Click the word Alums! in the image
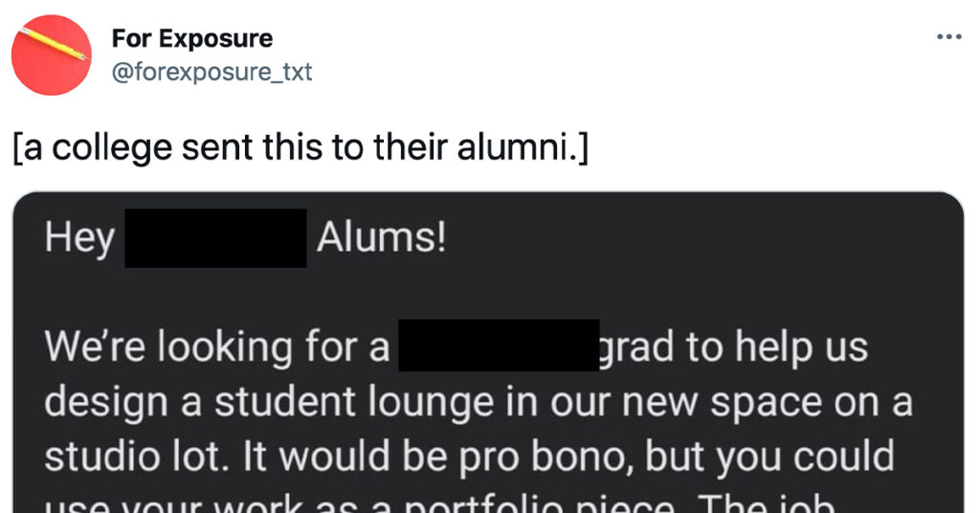Image resolution: width=980 pixels, height=513 pixels. (381, 238)
